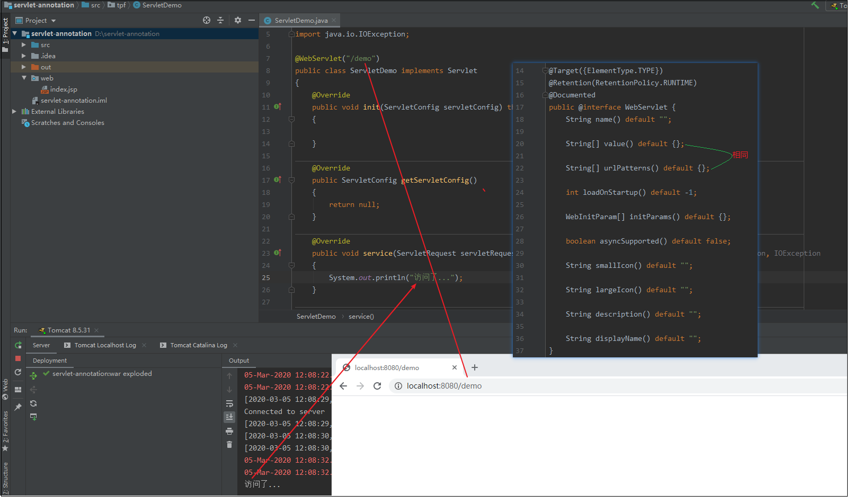Open the Web side tool window
Screen dimensions: 853x504
5,388
